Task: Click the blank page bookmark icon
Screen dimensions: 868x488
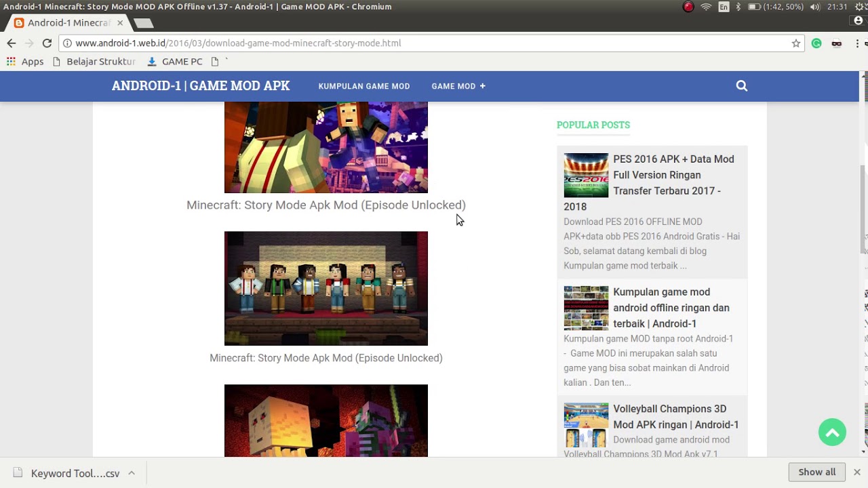Action: (x=215, y=61)
